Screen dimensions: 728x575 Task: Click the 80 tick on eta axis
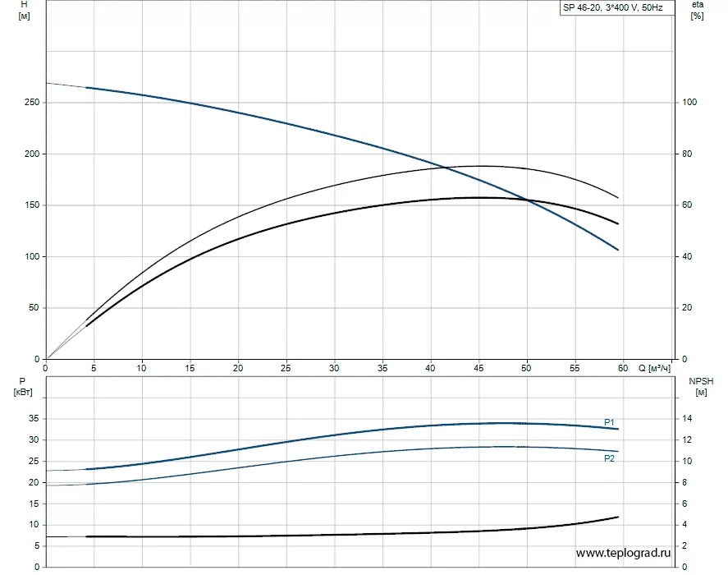coord(687,154)
